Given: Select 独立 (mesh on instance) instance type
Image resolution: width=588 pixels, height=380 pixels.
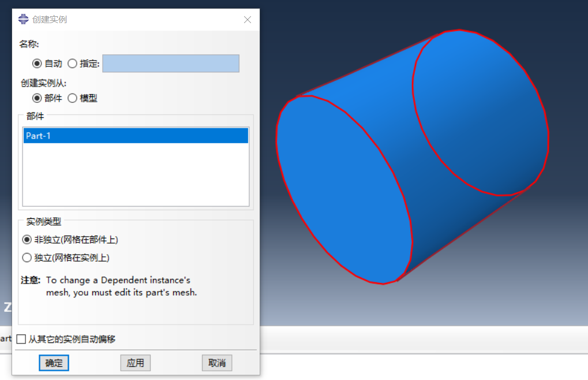Looking at the screenshot, I should pyautogui.click(x=27, y=258).
